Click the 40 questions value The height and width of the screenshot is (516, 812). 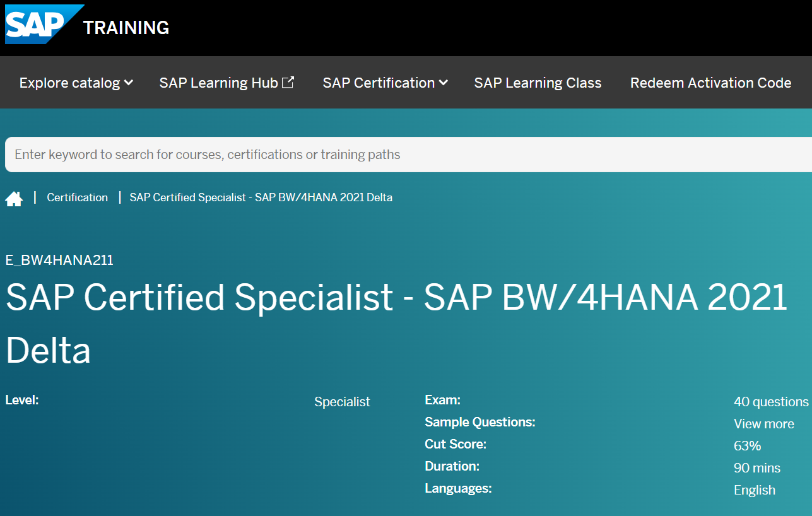tap(771, 402)
